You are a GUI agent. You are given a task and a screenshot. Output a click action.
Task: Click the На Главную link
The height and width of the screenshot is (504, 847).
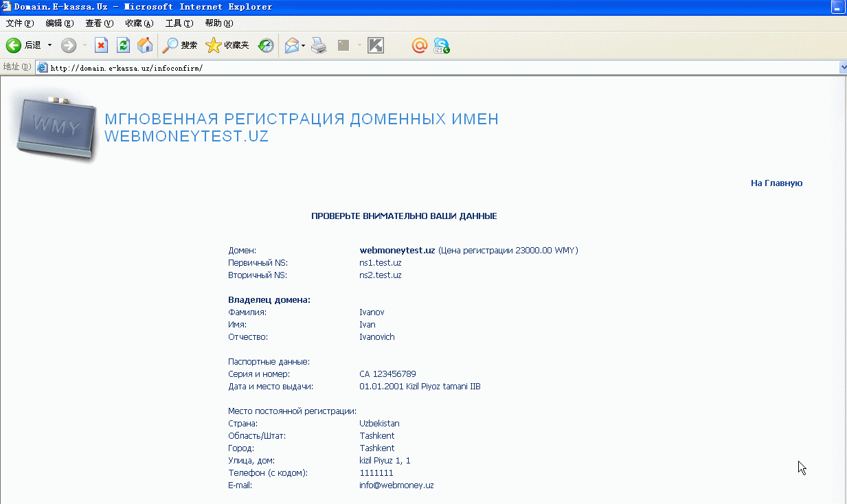[776, 183]
